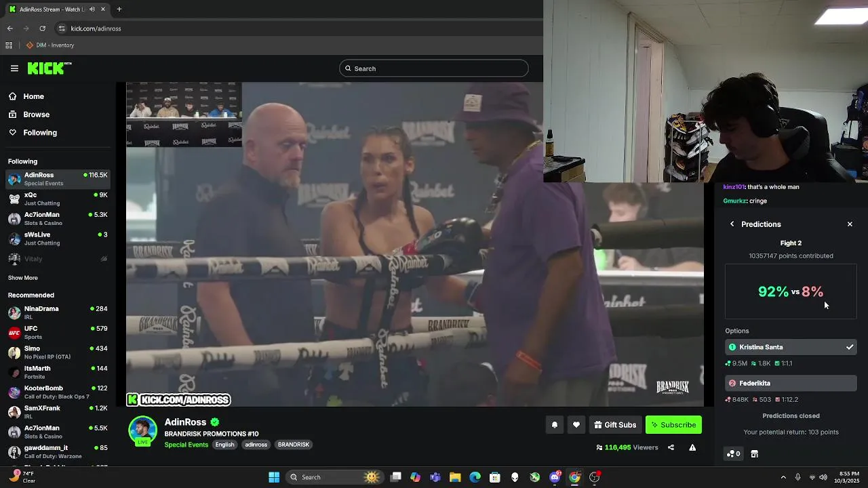This screenshot has height=488, width=868.
Task: Open UFC recommended channel
Action: (58, 332)
